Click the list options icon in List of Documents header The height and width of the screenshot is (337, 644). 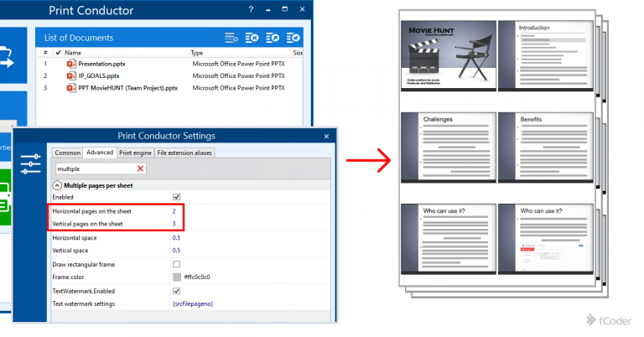231,38
